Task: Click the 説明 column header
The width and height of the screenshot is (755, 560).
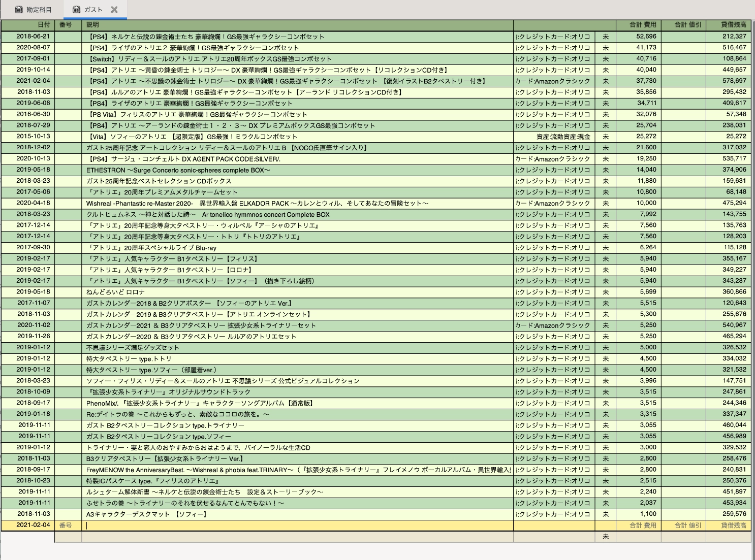Action: point(92,24)
